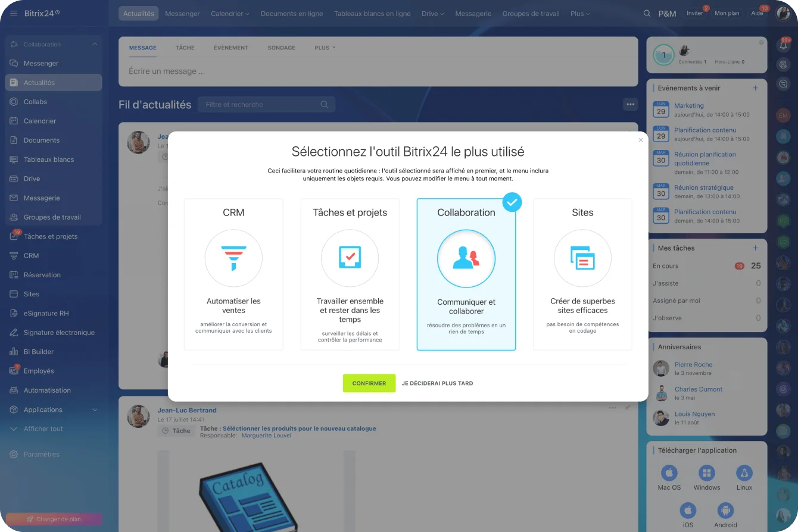Click the Filtre et recherche field
798x532 pixels.
tap(262, 105)
